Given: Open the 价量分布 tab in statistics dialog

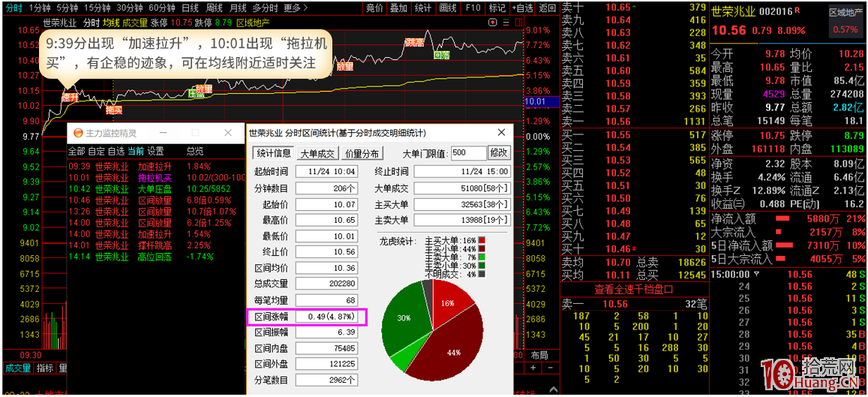Looking at the screenshot, I should [x=362, y=153].
